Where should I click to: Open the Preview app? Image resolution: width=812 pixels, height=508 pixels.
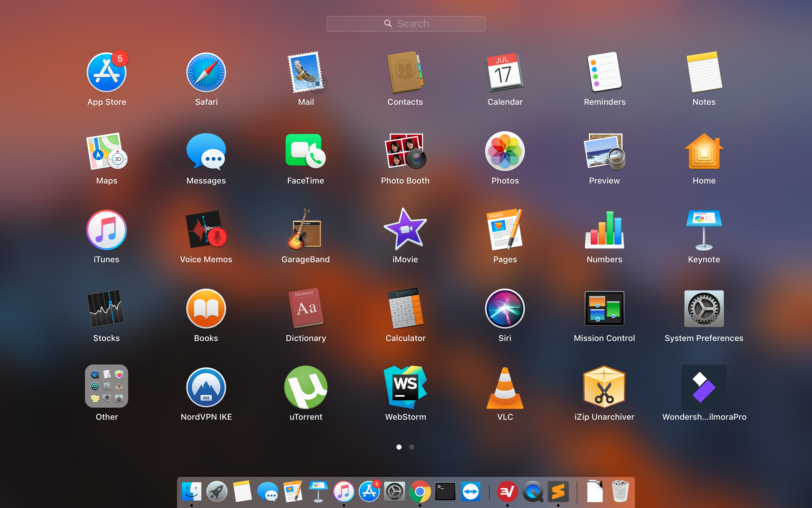tap(605, 151)
